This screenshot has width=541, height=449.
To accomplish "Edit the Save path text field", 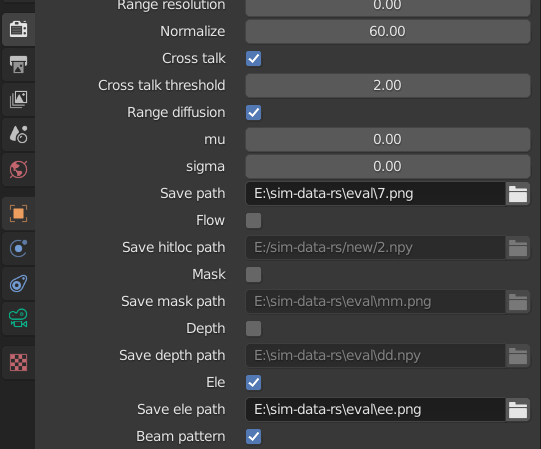I will [375, 194].
